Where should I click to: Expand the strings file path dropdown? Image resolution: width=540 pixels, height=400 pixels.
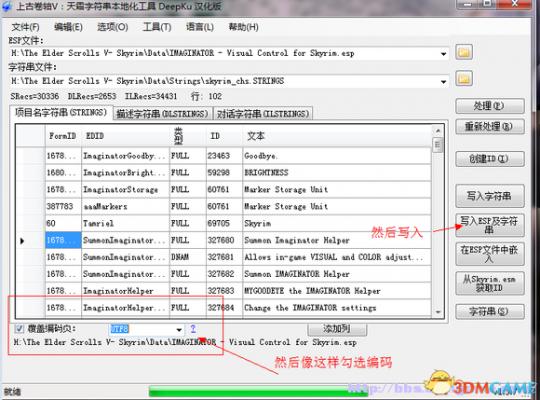coord(443,82)
